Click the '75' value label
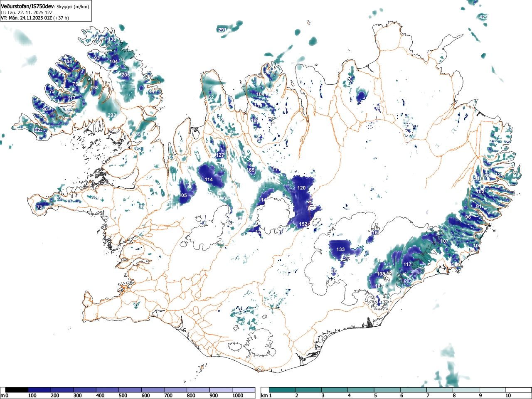The image size is (532, 399). [52, 92]
